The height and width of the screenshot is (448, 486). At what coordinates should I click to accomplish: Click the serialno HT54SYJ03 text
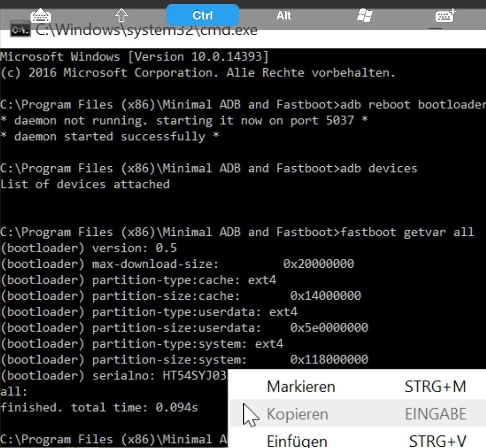click(x=195, y=375)
